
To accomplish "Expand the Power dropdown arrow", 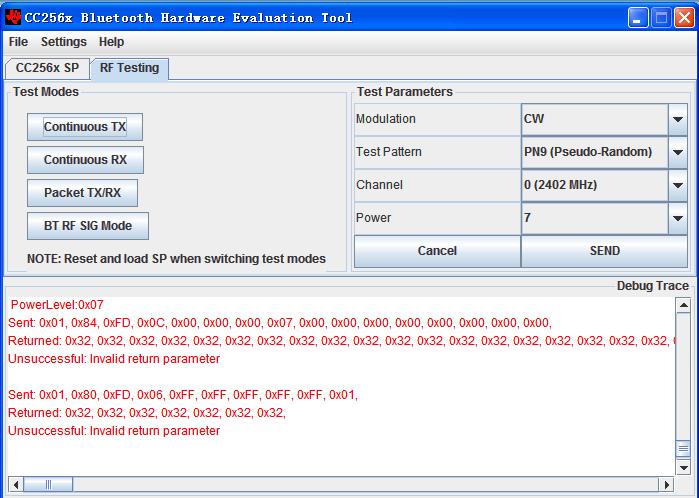I will [678, 218].
